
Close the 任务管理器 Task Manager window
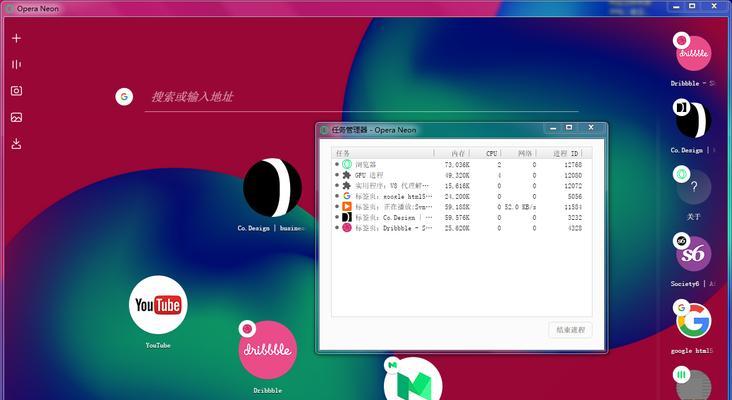tap(591, 127)
